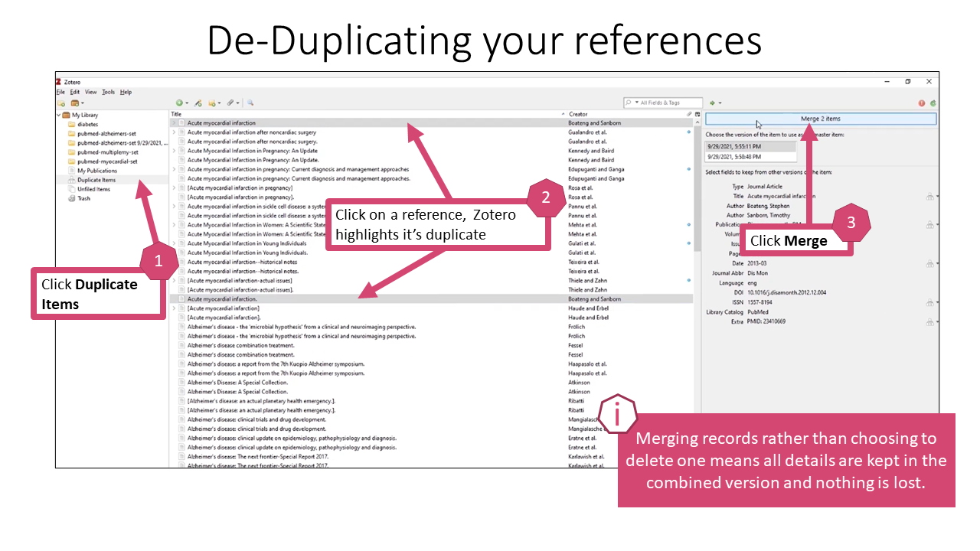Open the column picker icon beside Creator

(697, 114)
